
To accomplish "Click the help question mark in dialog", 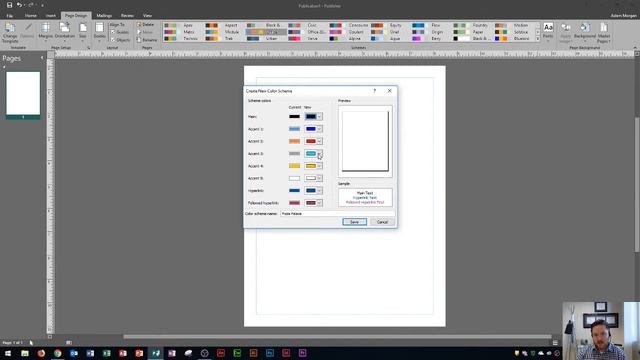I will (375, 91).
